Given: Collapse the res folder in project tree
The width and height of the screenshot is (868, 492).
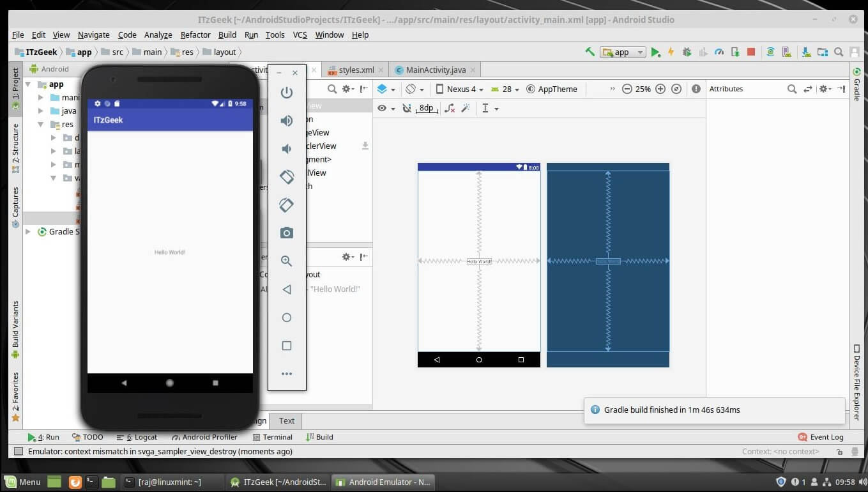Looking at the screenshot, I should [41, 125].
